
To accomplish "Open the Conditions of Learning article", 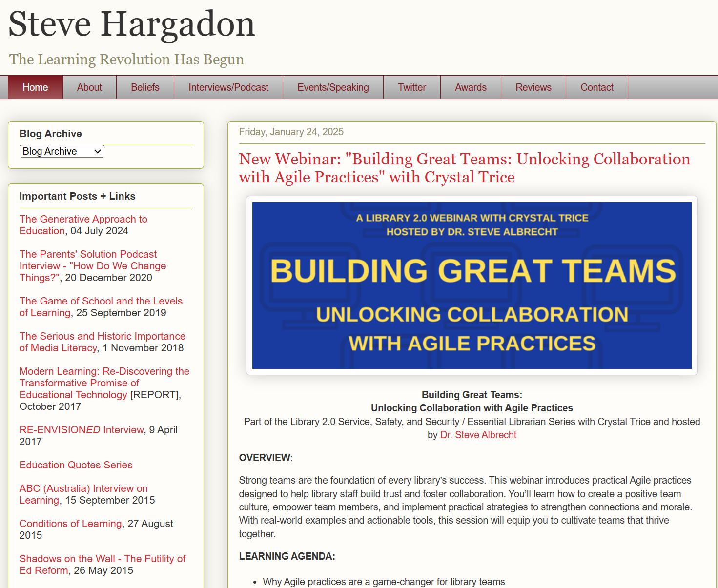I will click(x=70, y=523).
